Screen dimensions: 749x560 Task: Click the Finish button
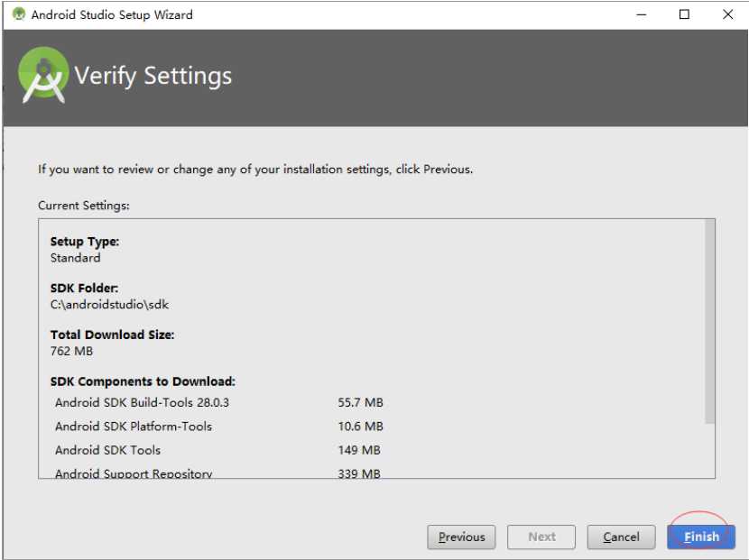click(x=701, y=537)
